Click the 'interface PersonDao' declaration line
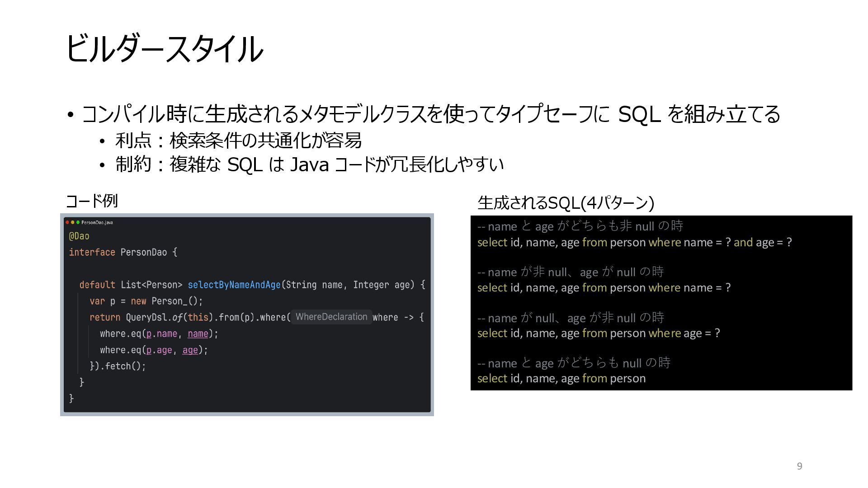The image size is (868, 488). (123, 252)
